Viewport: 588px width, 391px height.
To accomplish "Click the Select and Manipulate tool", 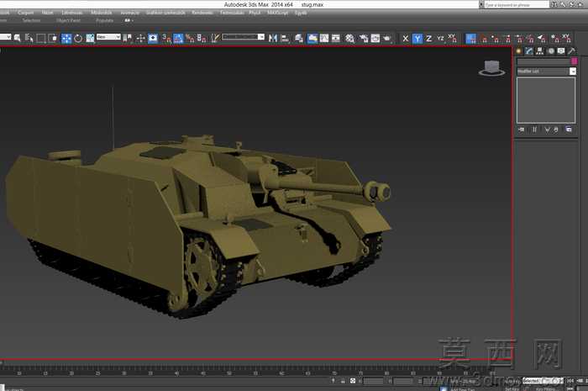I will click(140, 38).
